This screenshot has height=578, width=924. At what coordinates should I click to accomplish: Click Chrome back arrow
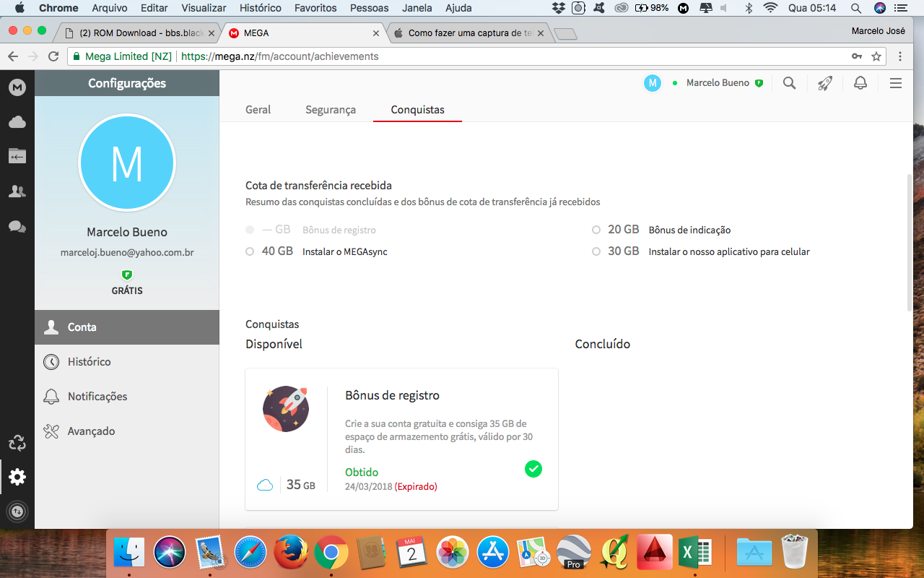pos(13,56)
